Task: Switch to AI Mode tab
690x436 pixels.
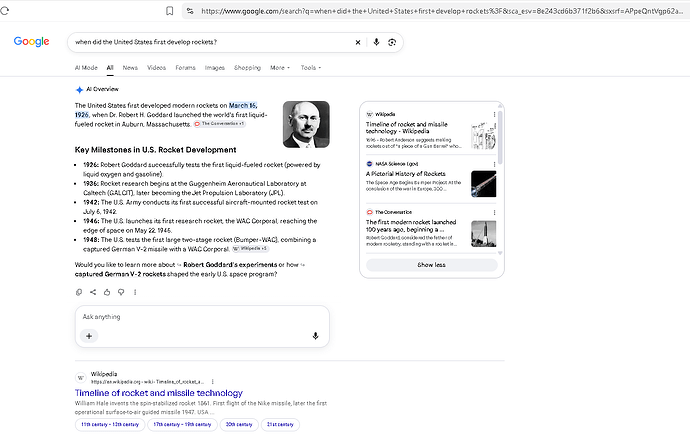Action: tap(86, 68)
